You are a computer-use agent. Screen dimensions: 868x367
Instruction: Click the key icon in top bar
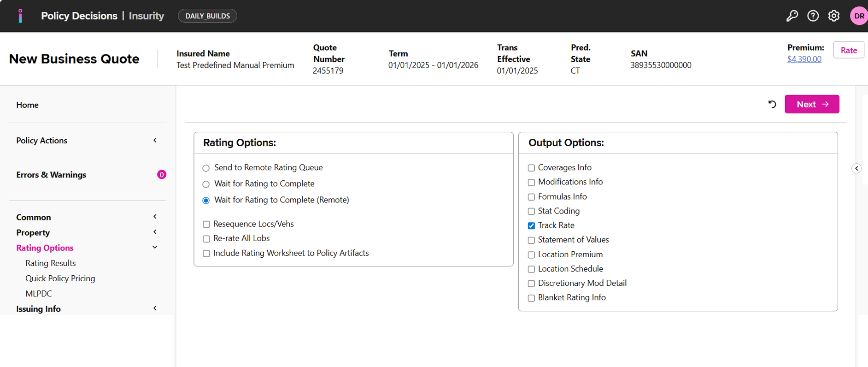pyautogui.click(x=792, y=16)
